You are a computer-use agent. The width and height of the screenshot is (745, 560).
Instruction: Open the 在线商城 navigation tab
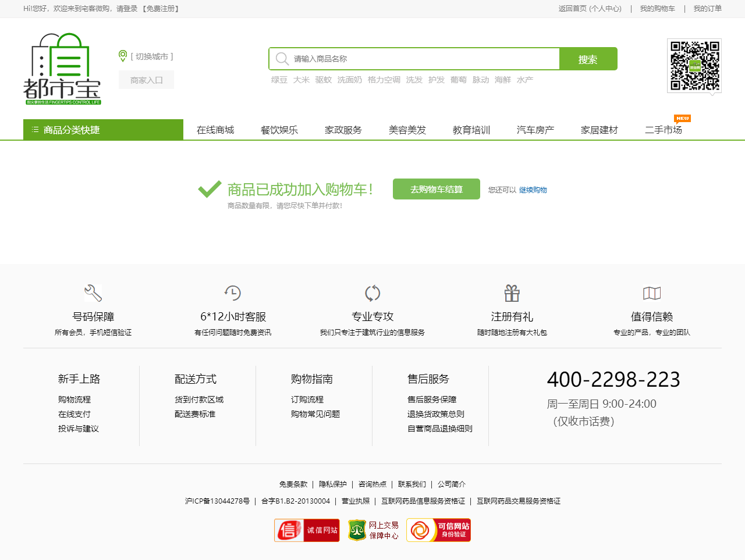point(215,130)
